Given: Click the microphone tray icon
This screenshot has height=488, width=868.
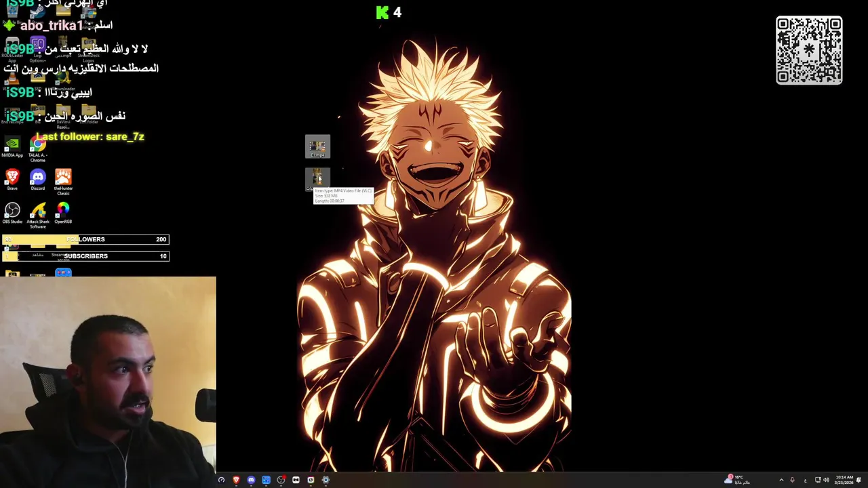Looking at the screenshot, I should [792, 480].
